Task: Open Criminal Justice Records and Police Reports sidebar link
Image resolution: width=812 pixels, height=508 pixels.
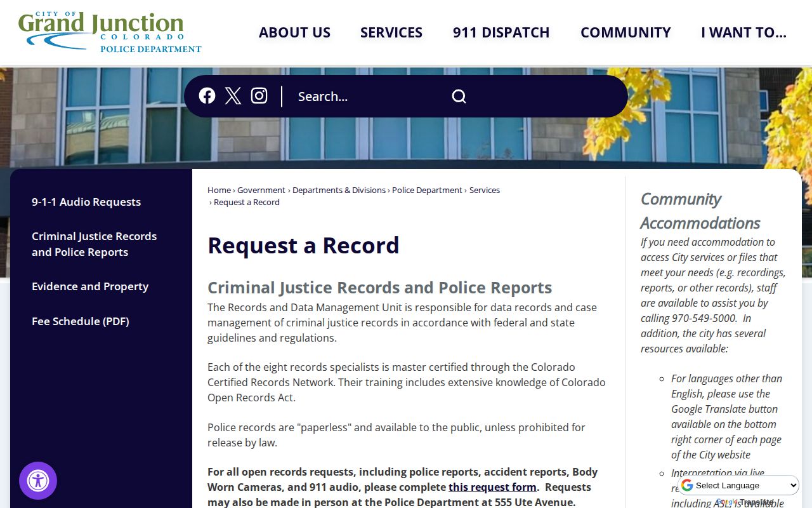Action: click(95, 244)
